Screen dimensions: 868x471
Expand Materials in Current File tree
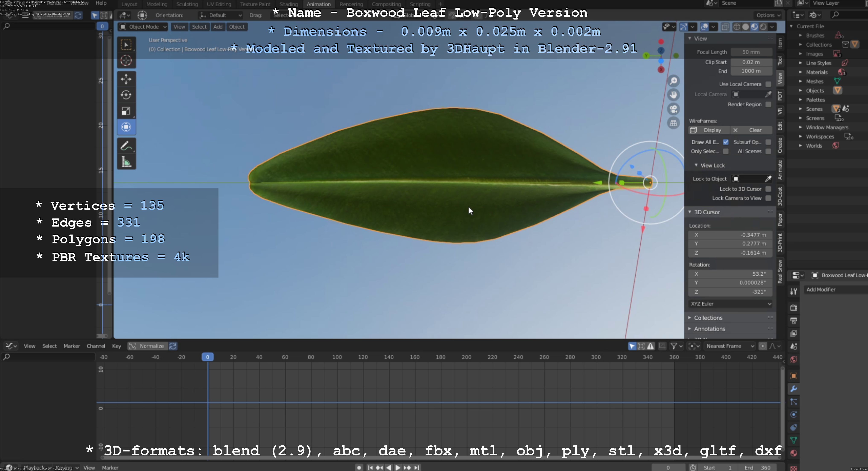pyautogui.click(x=801, y=72)
